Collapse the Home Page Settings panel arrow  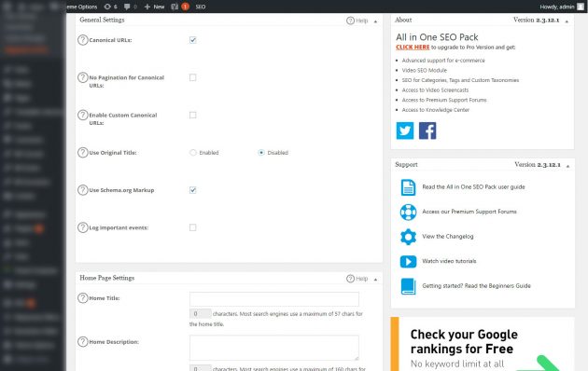375,280
